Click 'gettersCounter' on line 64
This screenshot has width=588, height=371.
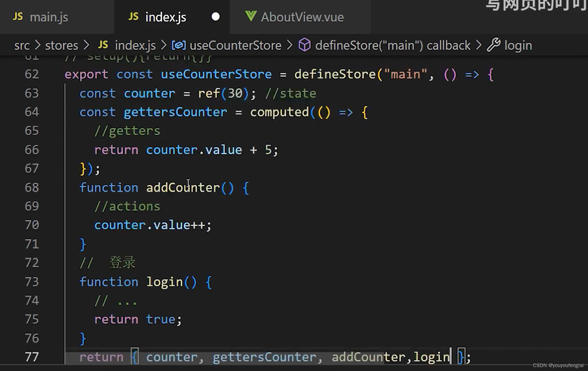(x=175, y=112)
